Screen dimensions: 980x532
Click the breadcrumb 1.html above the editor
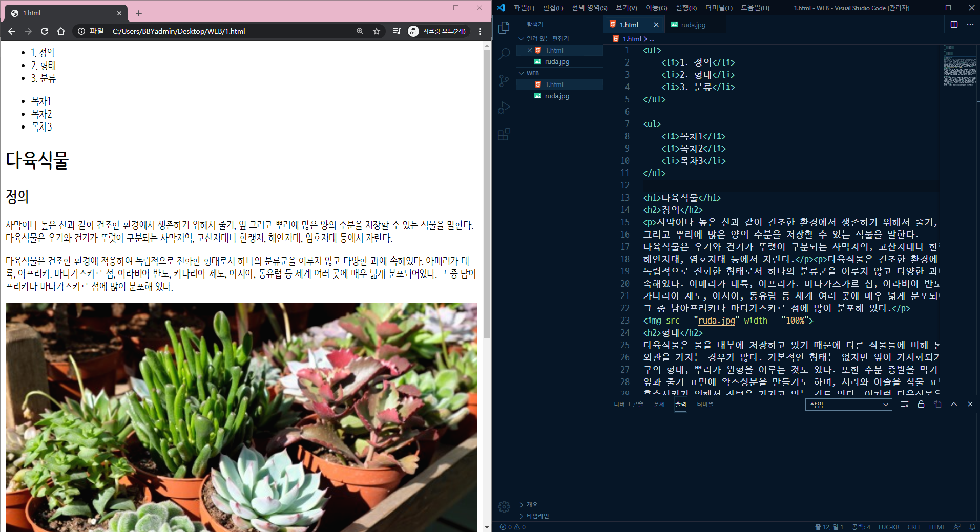(x=632, y=39)
